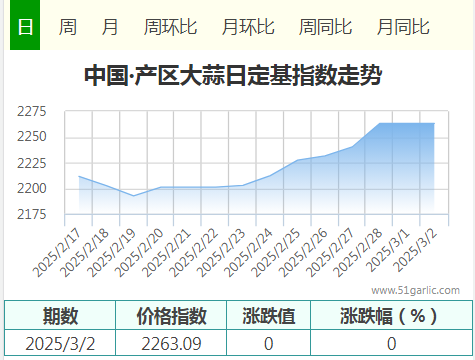Switch to the 月 monthly tab
Viewport: 475px width, 360px height.
tap(110, 27)
